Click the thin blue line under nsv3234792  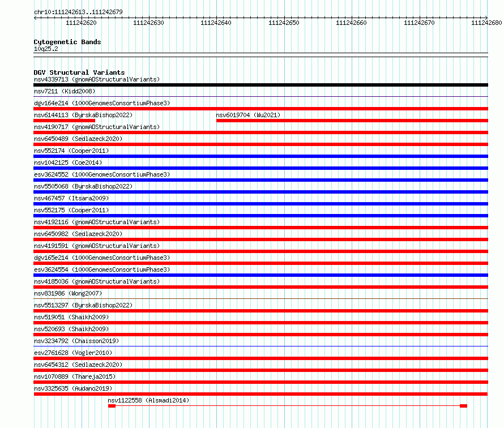click(x=260, y=346)
